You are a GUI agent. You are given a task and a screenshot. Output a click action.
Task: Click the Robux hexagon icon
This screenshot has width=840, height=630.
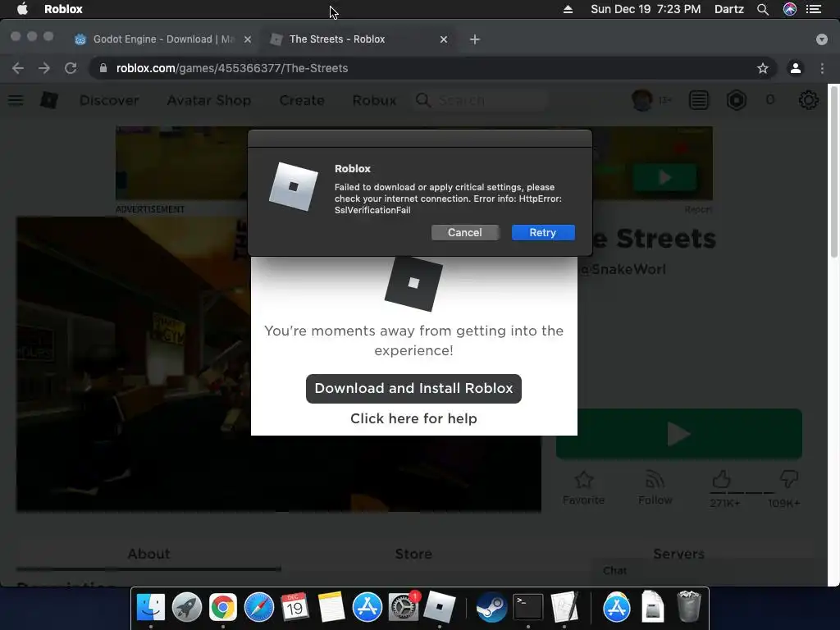pyautogui.click(x=736, y=100)
